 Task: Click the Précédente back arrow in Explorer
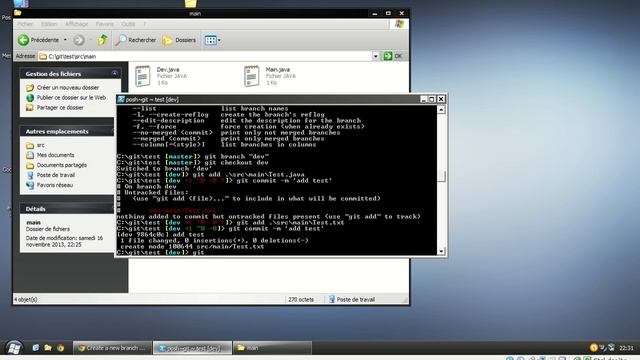click(x=38, y=40)
